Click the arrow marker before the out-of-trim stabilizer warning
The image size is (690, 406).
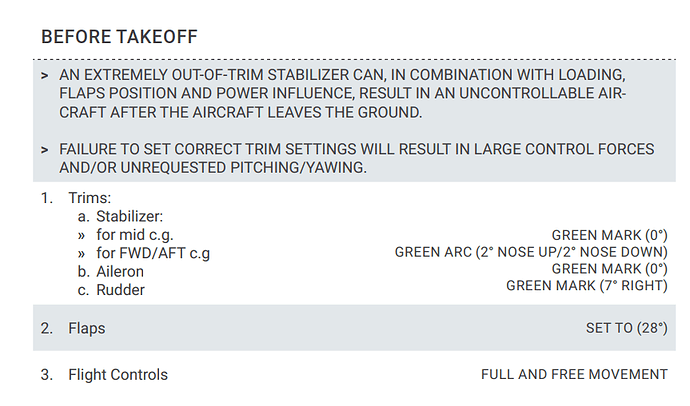pos(45,76)
